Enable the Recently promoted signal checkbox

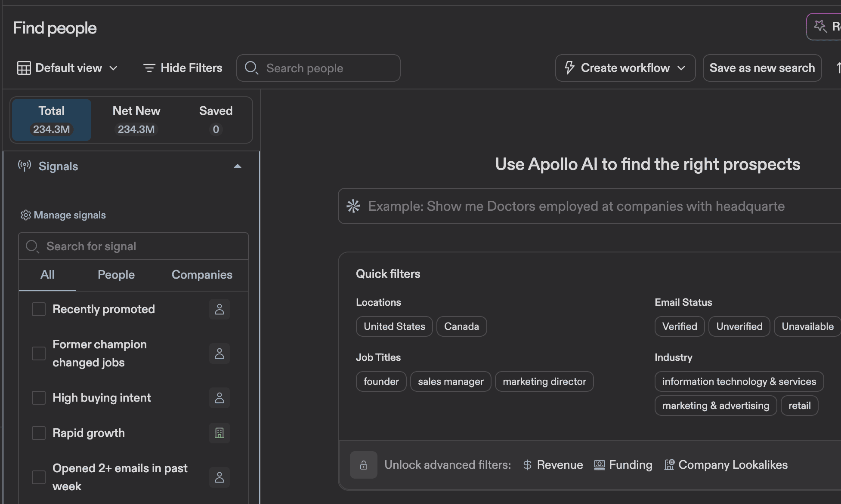[x=39, y=309]
